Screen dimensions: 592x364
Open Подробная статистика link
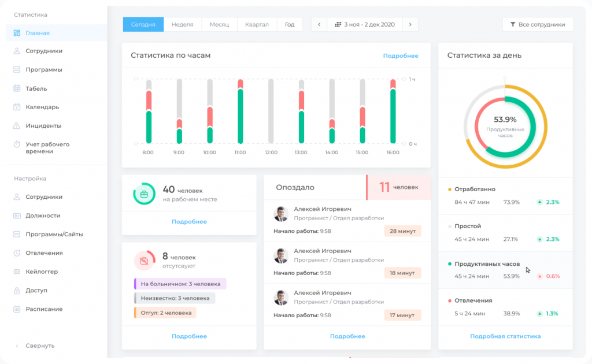[505, 336]
